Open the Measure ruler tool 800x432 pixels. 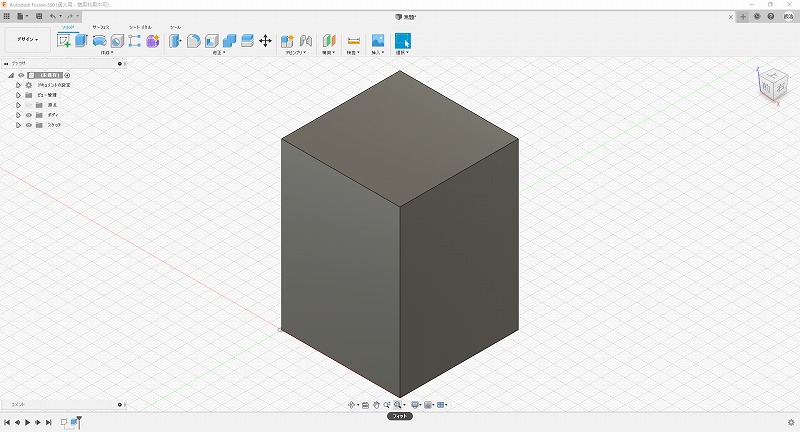click(x=353, y=41)
